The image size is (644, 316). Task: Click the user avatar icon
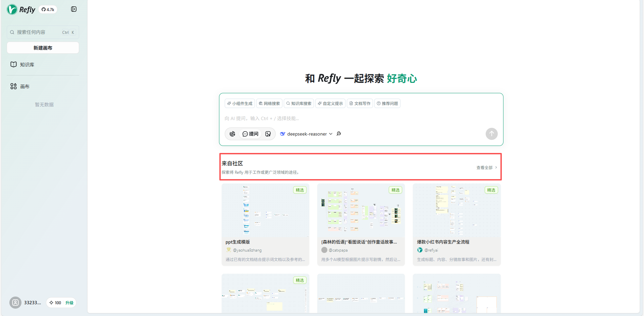tap(15, 303)
